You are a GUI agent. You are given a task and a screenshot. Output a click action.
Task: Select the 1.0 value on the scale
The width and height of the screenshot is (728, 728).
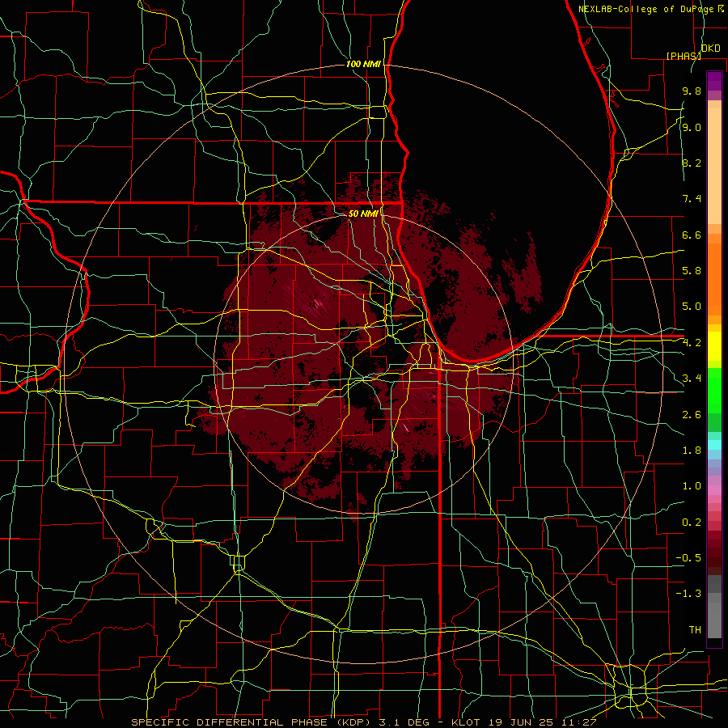(692, 486)
